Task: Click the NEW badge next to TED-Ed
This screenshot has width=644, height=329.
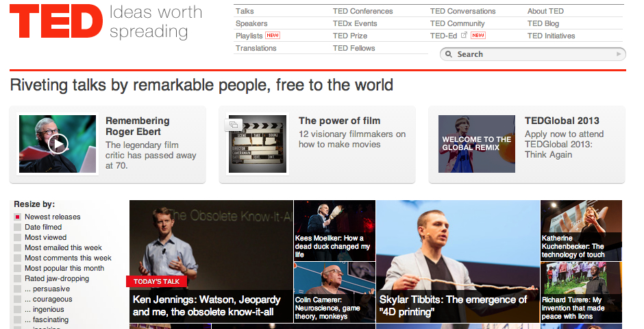Action: tap(478, 36)
